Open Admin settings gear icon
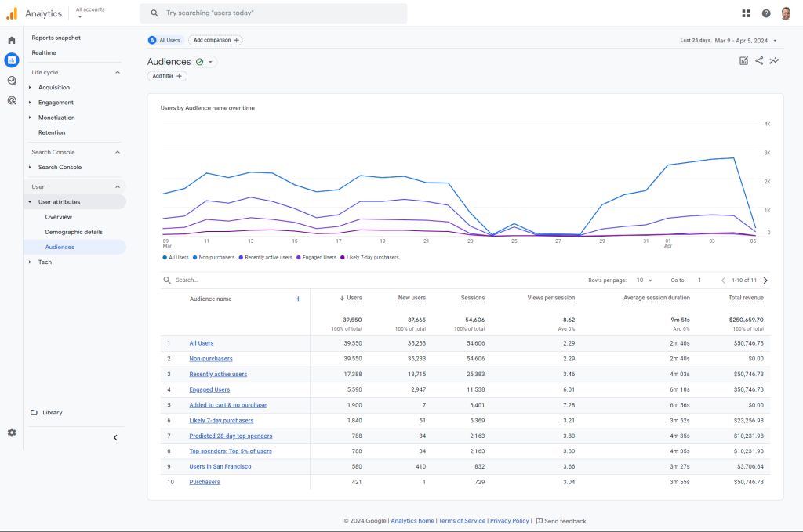The width and height of the screenshot is (803, 532). click(12, 432)
